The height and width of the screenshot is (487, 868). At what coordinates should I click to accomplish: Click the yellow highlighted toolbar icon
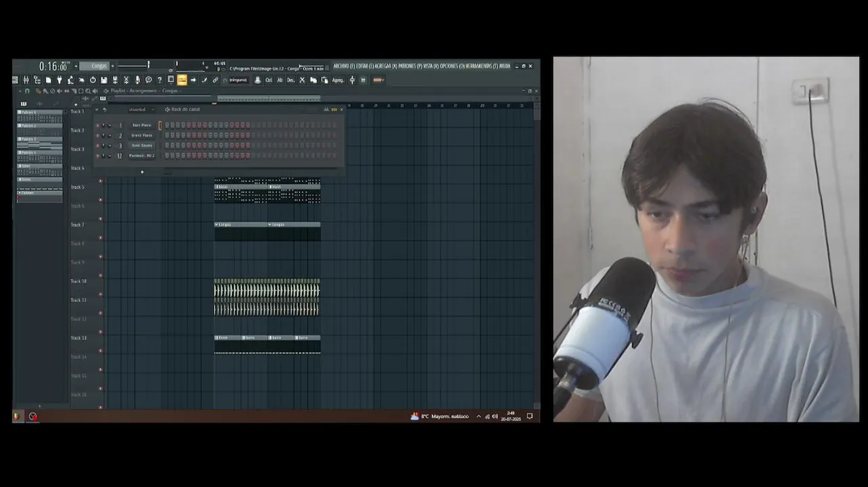point(182,80)
